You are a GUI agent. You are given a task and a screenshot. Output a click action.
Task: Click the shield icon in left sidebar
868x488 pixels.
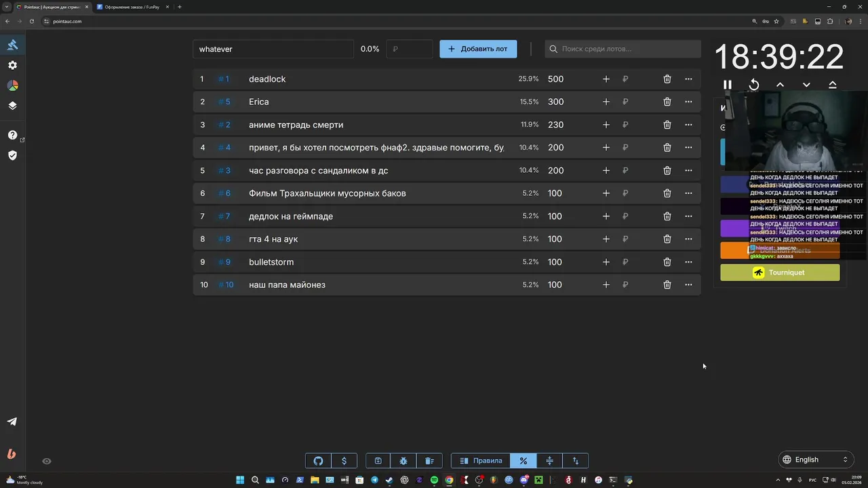(12, 155)
